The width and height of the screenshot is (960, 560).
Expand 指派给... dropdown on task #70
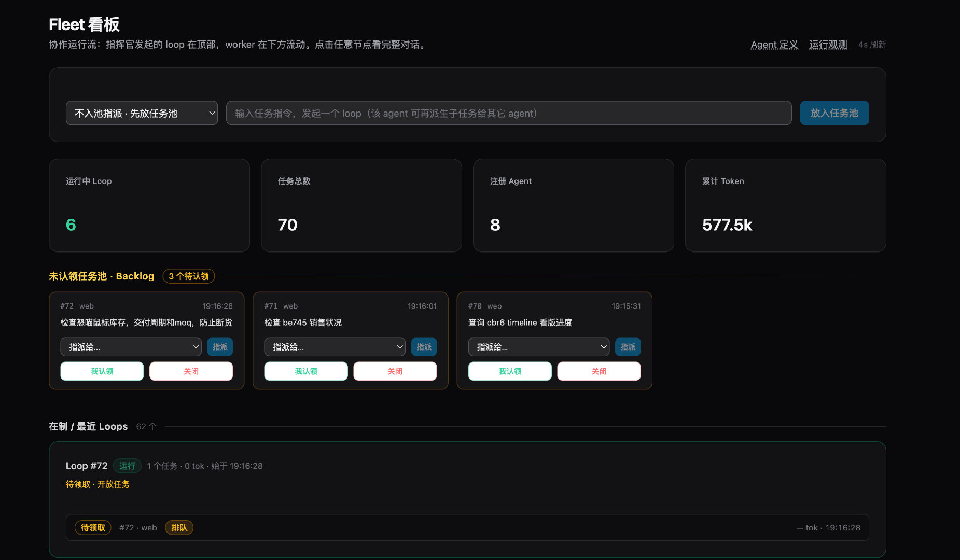[539, 347]
